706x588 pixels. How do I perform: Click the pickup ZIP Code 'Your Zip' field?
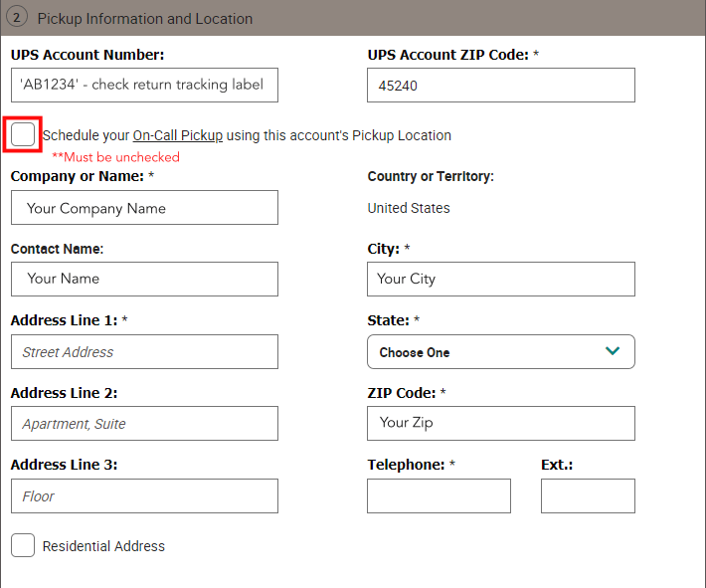click(500, 423)
